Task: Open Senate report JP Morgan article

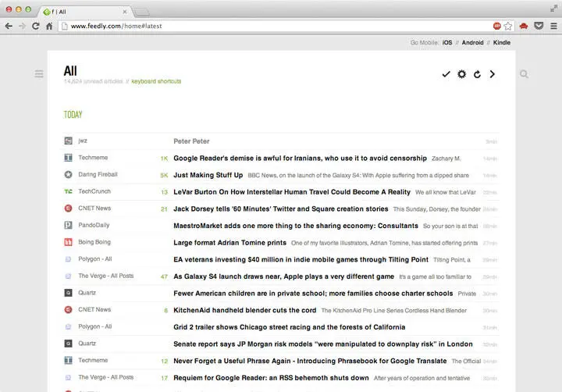Action: pos(323,344)
